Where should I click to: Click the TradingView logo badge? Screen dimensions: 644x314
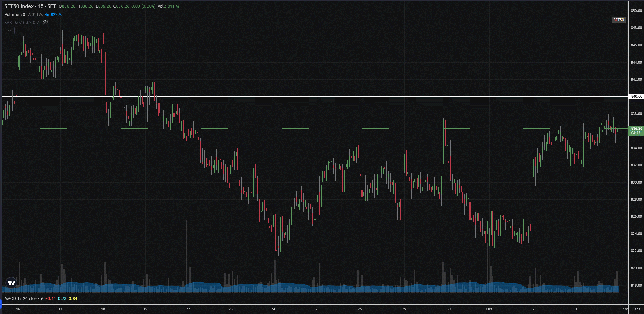click(x=11, y=283)
